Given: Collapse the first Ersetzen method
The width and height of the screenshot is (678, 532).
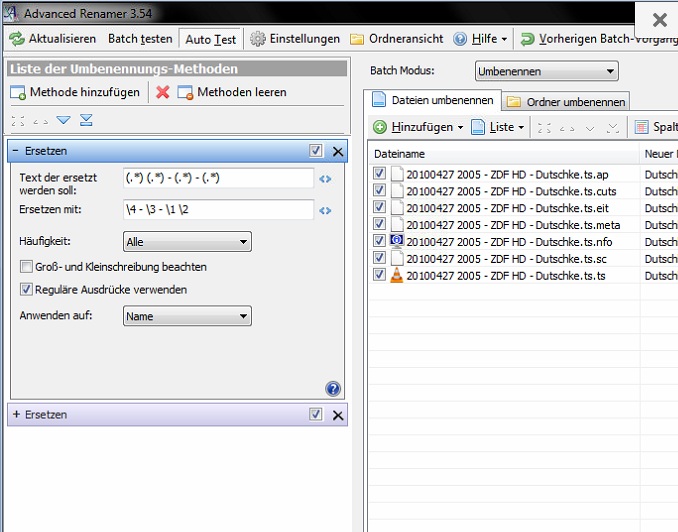Looking at the screenshot, I should [16, 151].
